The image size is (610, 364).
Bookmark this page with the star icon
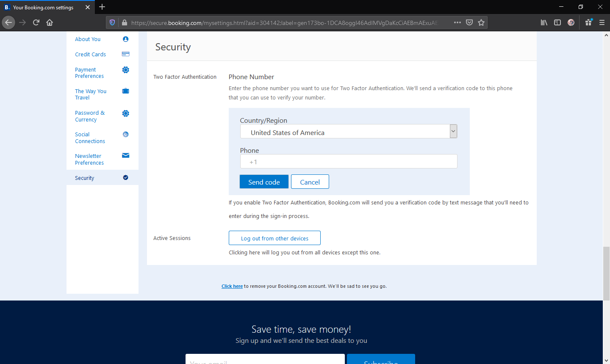[481, 22]
